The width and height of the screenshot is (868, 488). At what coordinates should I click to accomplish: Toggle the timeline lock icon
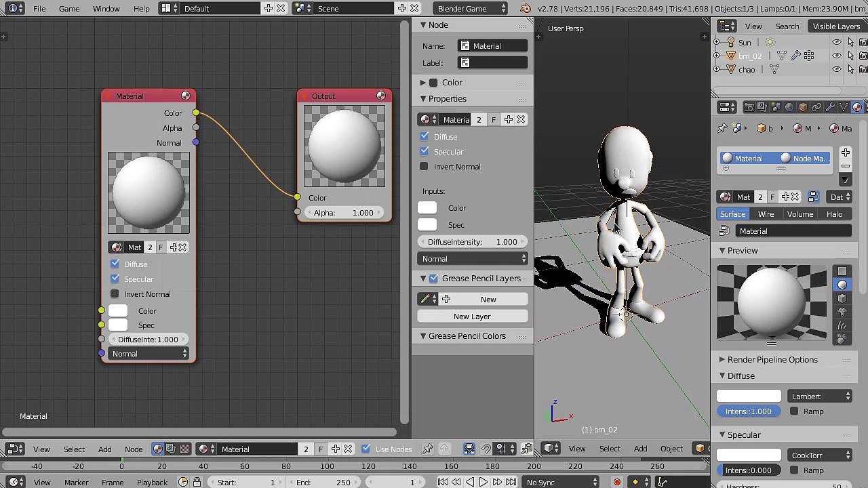(197, 483)
